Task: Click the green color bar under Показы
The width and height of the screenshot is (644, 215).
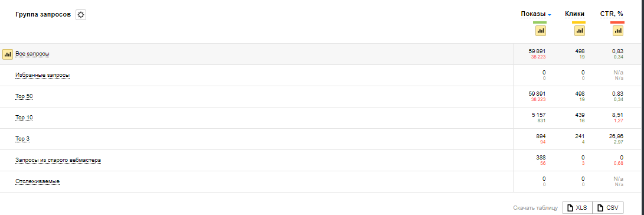Action: (x=540, y=22)
